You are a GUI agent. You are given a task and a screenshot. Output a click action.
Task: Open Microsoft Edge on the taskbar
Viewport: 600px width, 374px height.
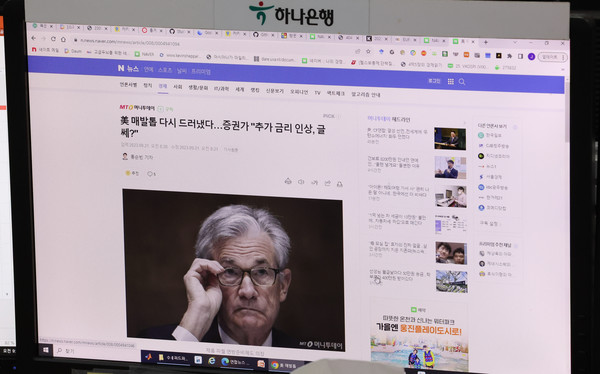point(225,361)
